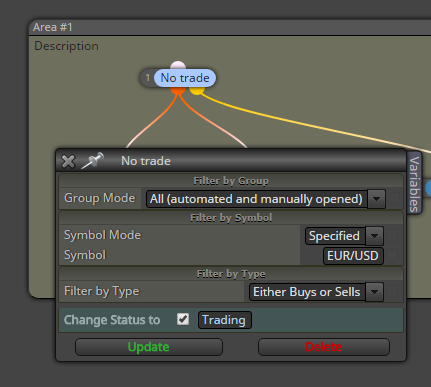Click the Filter by Group section header

tap(231, 181)
